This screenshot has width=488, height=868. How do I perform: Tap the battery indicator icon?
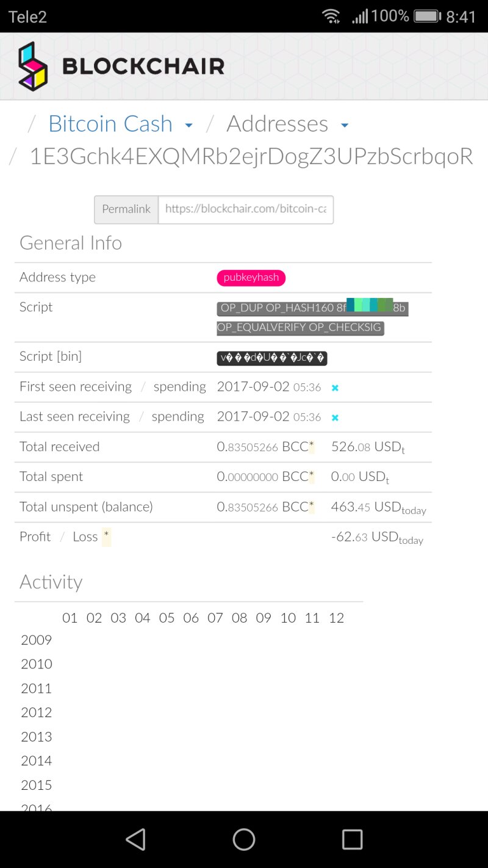point(427,16)
